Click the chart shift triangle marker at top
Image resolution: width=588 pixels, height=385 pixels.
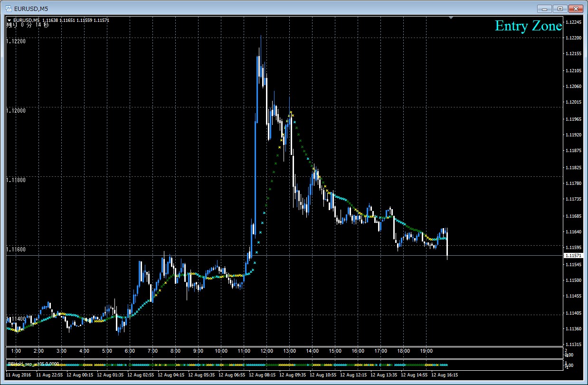pyautogui.click(x=451, y=18)
